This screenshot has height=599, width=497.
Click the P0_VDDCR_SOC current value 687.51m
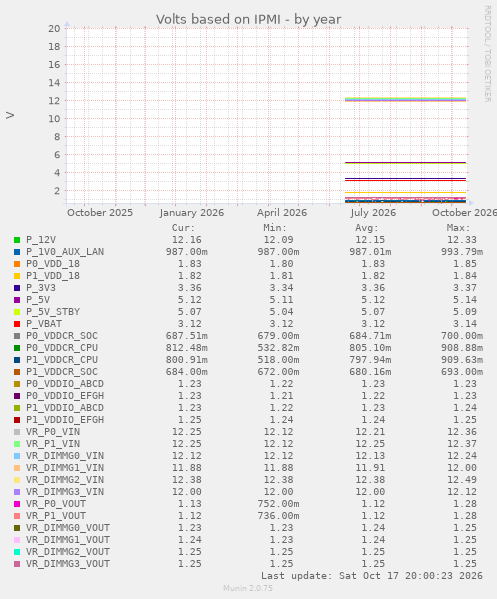pos(187,336)
